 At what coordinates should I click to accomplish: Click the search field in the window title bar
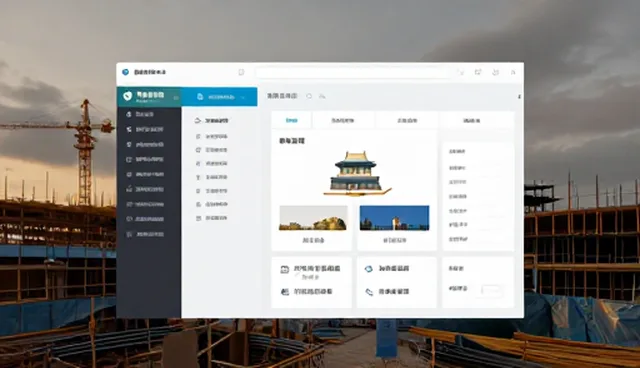click(x=353, y=73)
